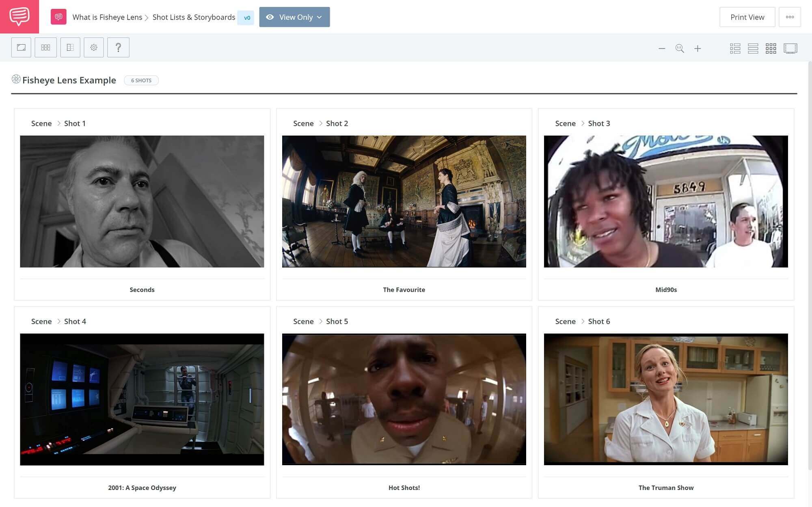Screen dimensions: 812x507
Task: Expand the View Only dropdown
Action: point(294,17)
